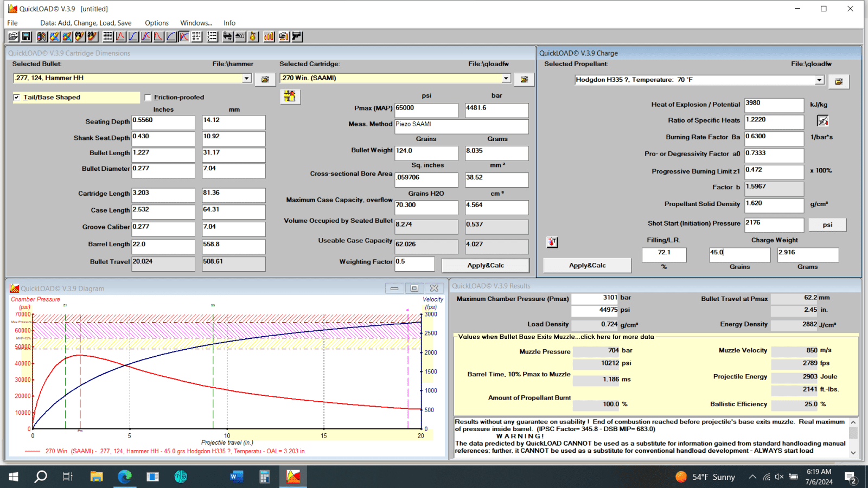
Task: Open Data: Add, Change, Load, Save menu
Action: point(86,23)
